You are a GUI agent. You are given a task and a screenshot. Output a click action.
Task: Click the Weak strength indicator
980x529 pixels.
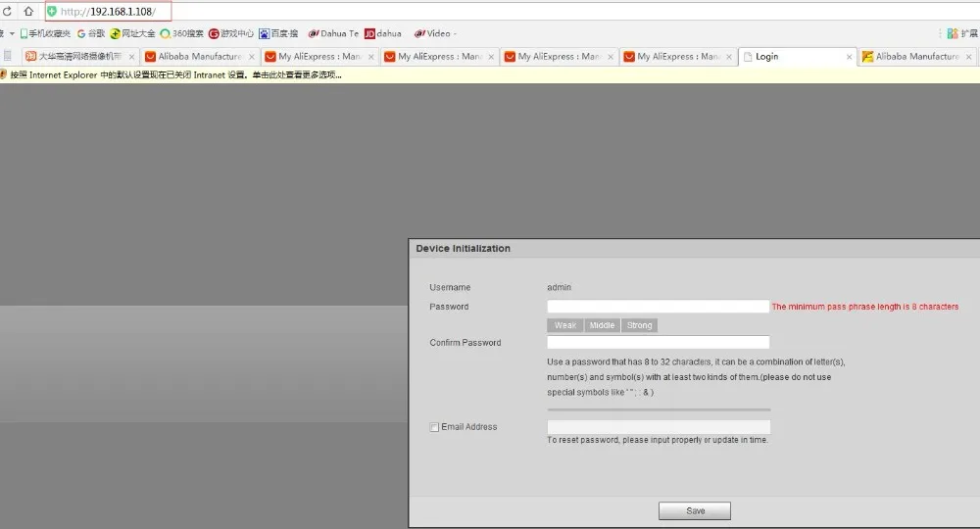tap(565, 325)
